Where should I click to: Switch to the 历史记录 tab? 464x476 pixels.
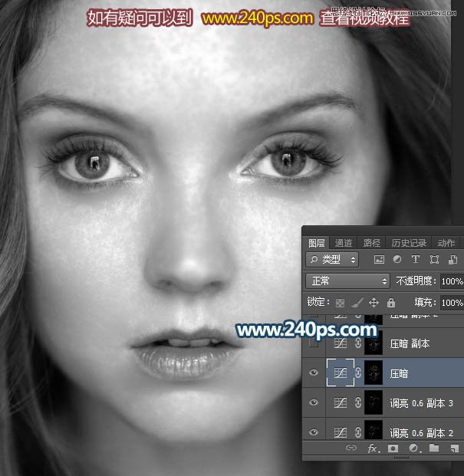tap(409, 243)
